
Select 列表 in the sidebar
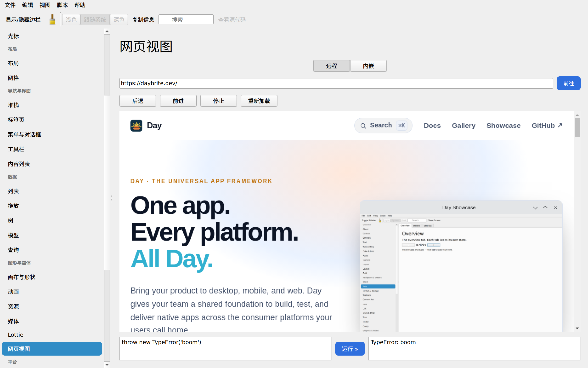(52, 191)
